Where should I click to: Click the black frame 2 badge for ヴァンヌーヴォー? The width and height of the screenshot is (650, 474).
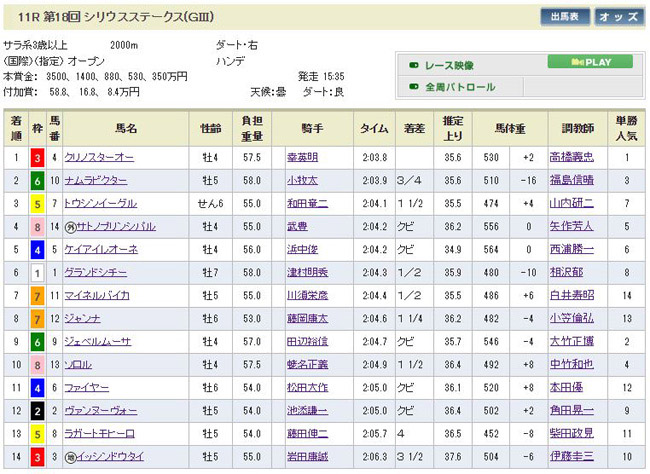click(37, 410)
